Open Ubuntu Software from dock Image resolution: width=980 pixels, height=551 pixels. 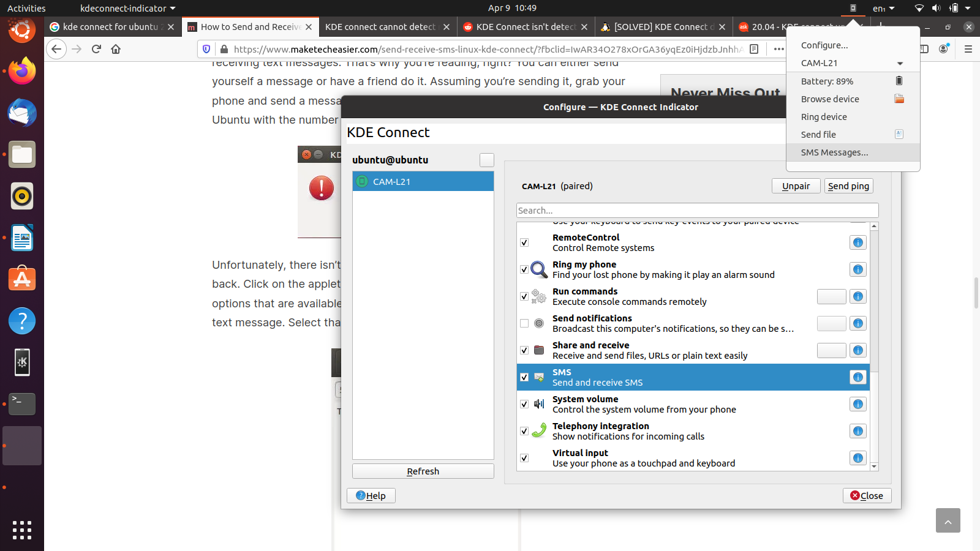click(x=22, y=279)
